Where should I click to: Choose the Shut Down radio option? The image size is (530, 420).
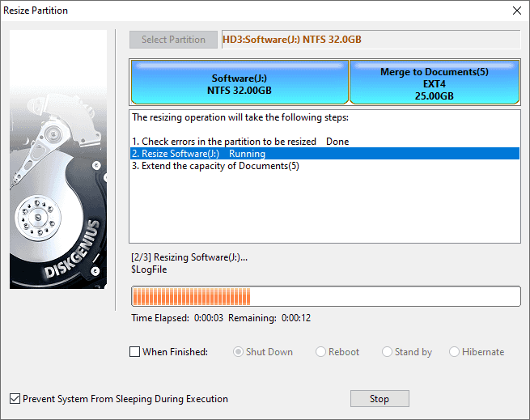coord(239,352)
